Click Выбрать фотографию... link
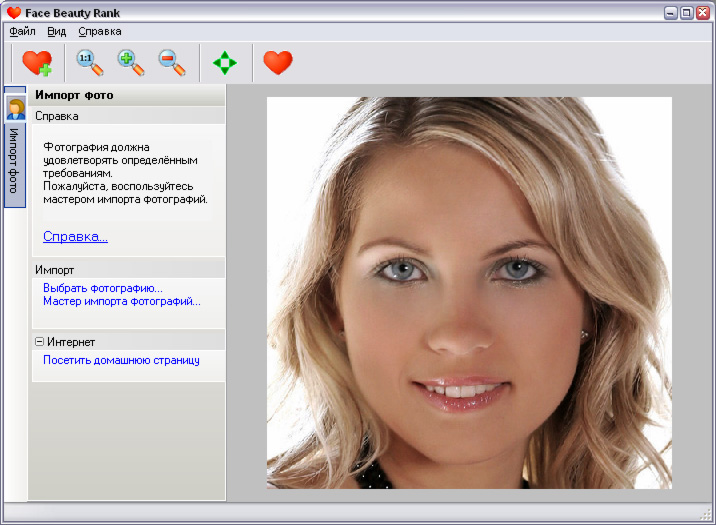716x525 pixels. [x=103, y=288]
